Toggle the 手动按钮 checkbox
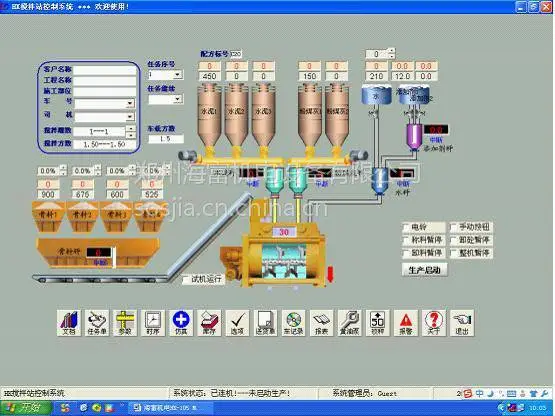 point(453,227)
